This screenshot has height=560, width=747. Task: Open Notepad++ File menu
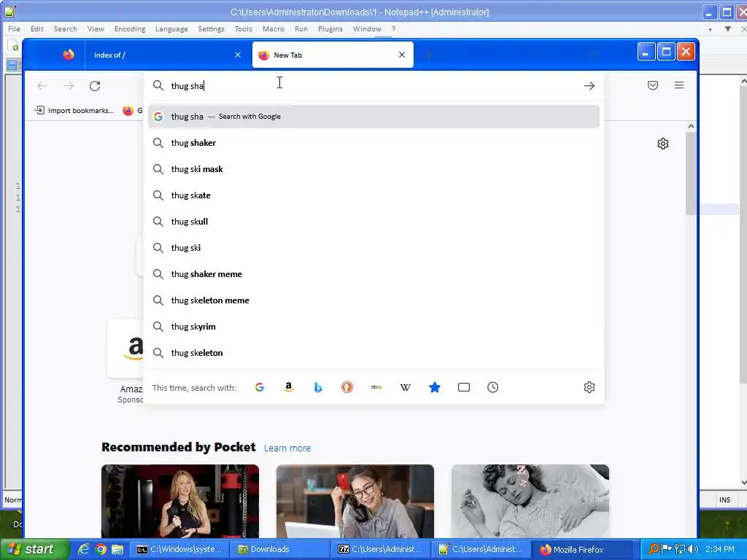pos(14,28)
